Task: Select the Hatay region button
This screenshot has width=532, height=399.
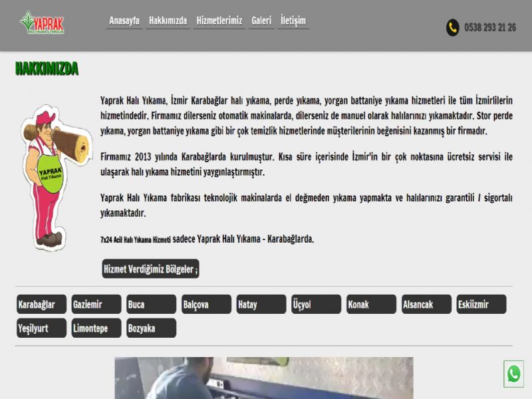Action: click(261, 305)
